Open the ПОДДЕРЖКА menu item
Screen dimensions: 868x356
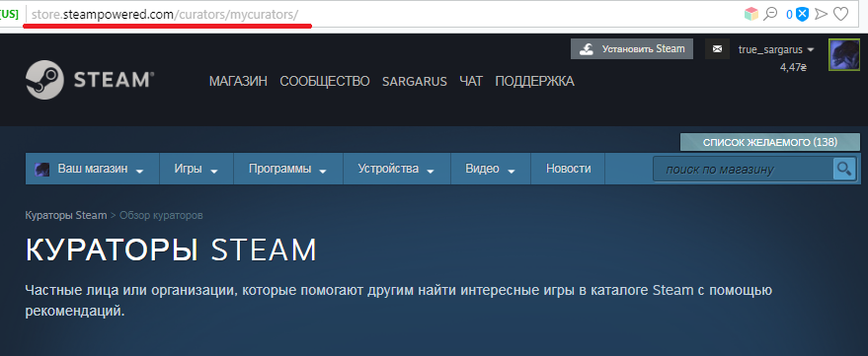534,81
